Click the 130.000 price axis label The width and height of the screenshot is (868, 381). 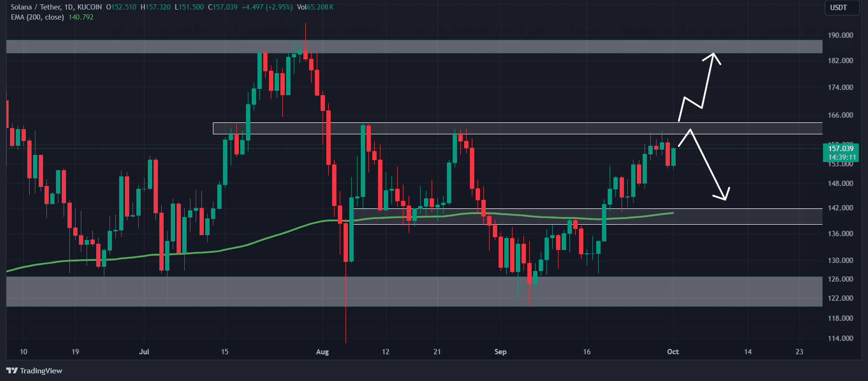point(840,261)
